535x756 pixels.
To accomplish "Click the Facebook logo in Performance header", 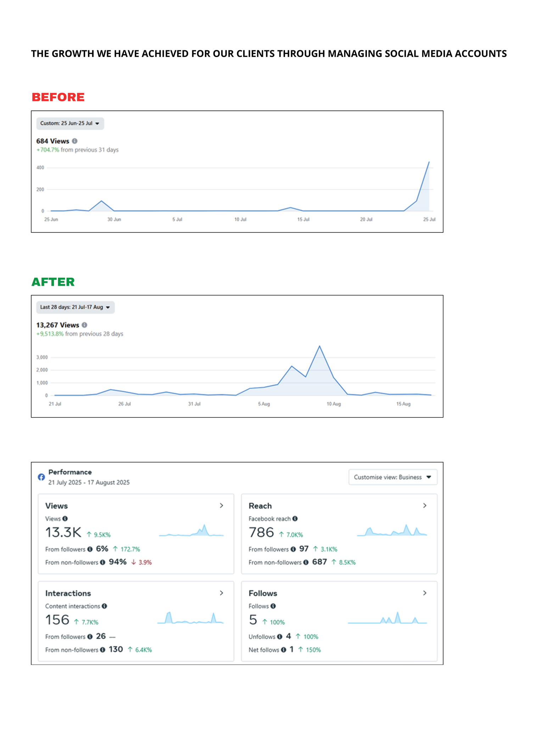I will pyautogui.click(x=41, y=477).
